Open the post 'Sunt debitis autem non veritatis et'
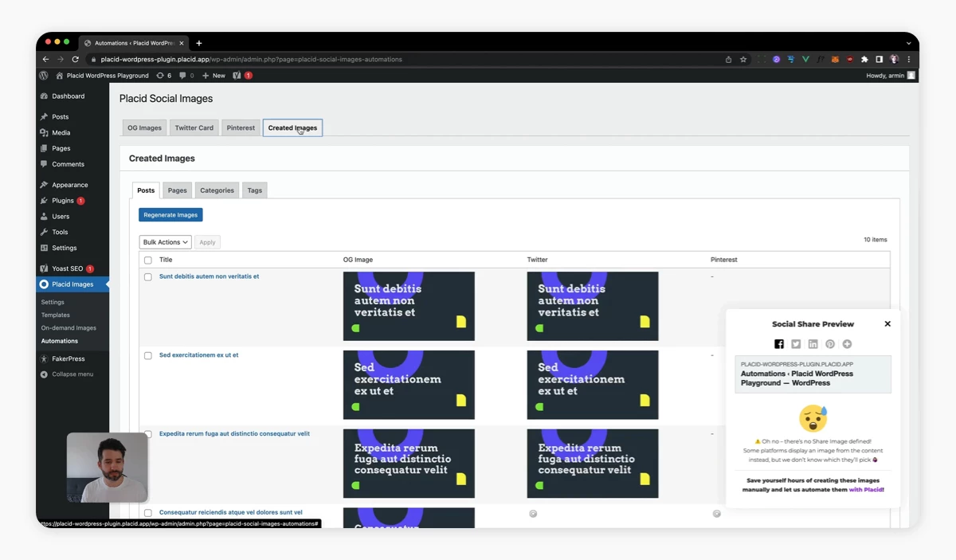 [x=209, y=276]
